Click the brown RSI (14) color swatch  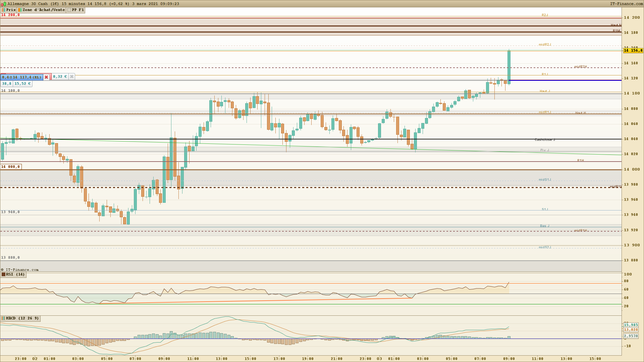[3, 275]
